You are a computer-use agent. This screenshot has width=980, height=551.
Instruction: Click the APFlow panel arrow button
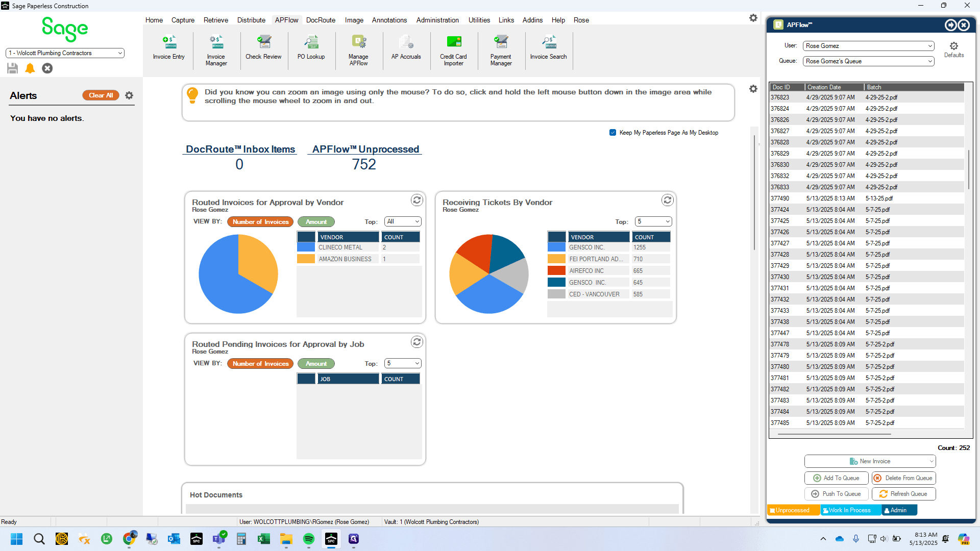coord(950,25)
